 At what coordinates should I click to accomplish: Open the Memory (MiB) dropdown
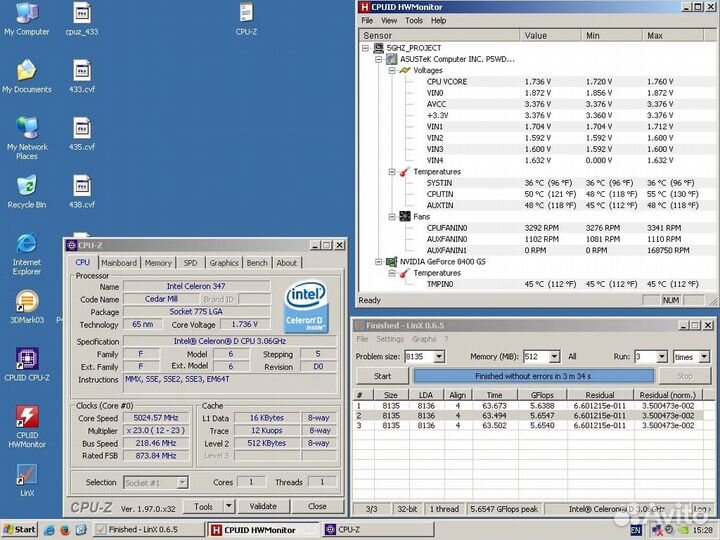tap(554, 357)
